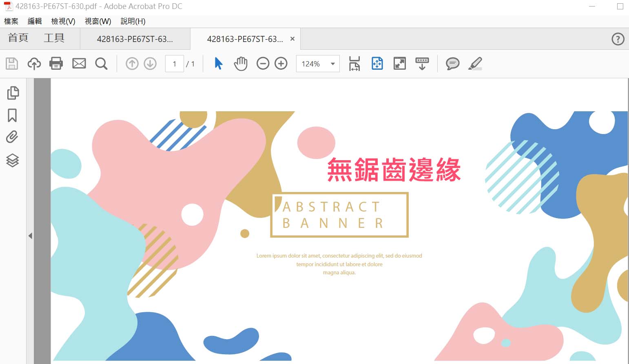Open the page thumbnails panel
The height and width of the screenshot is (364, 629).
point(13,93)
